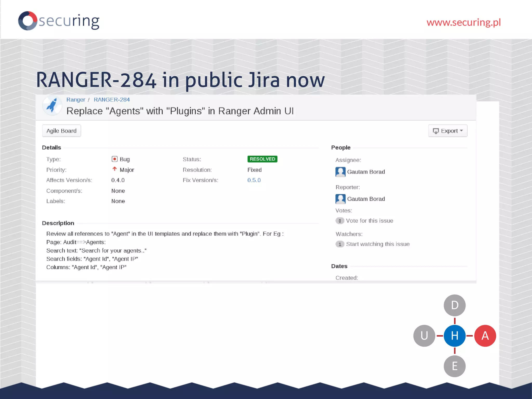Click line 'Search fields: Agent Id, Agent IP'
The image size is (532, 399).
[92, 259]
